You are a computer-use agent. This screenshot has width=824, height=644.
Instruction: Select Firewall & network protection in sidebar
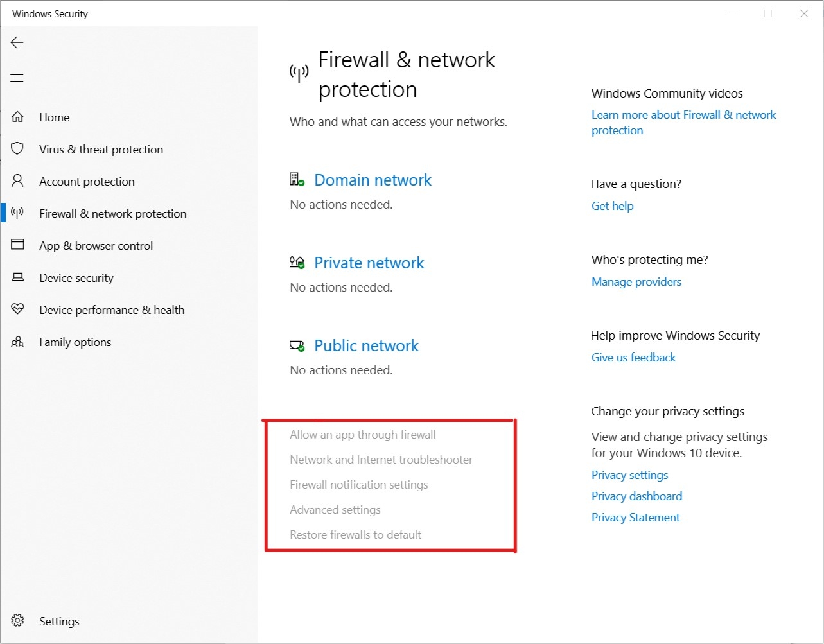tap(113, 213)
